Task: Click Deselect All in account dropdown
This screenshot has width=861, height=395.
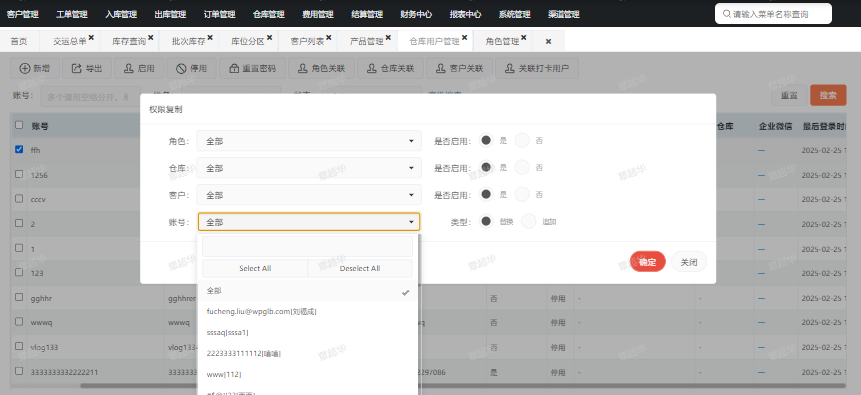Action: click(x=360, y=268)
